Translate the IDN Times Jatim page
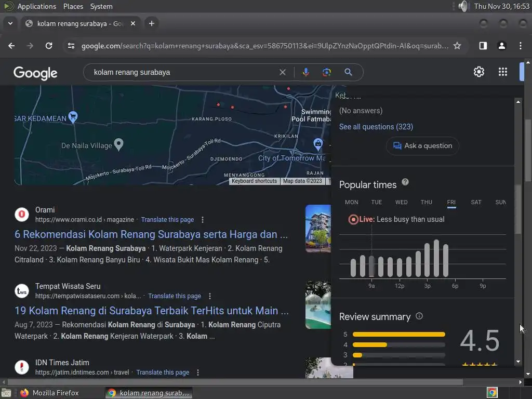The width and height of the screenshot is (532, 399). (x=163, y=373)
